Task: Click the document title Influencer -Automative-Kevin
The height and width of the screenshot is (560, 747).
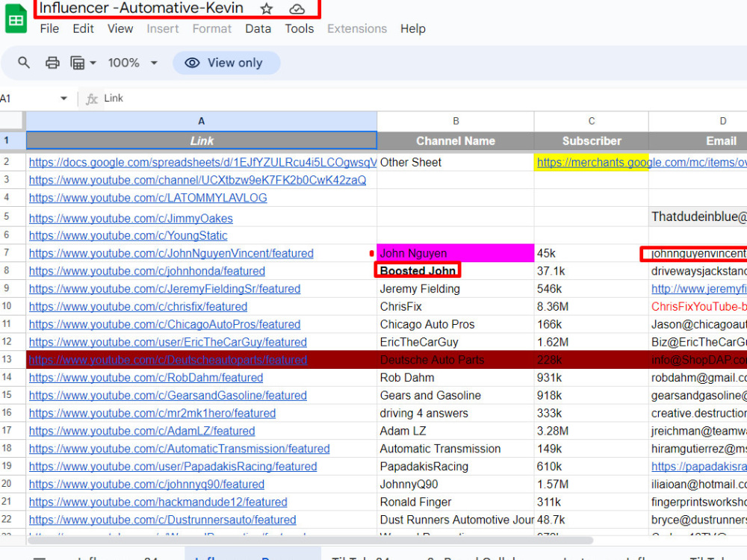Action: point(141,8)
